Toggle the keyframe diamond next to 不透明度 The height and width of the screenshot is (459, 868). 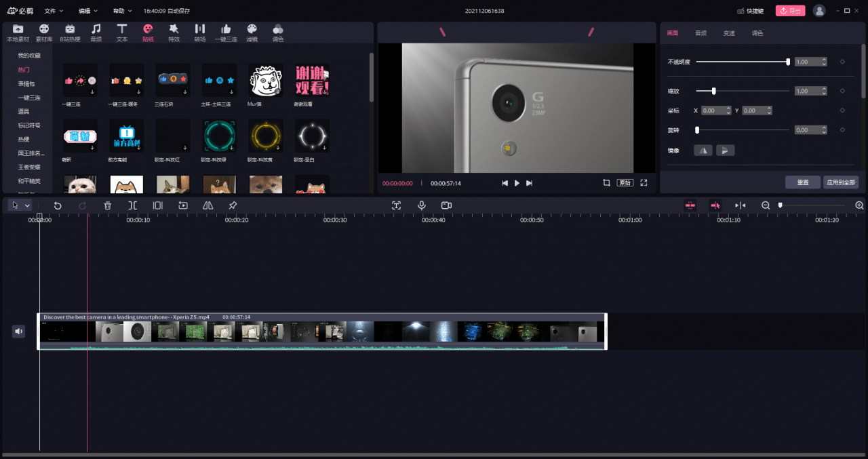(842, 62)
